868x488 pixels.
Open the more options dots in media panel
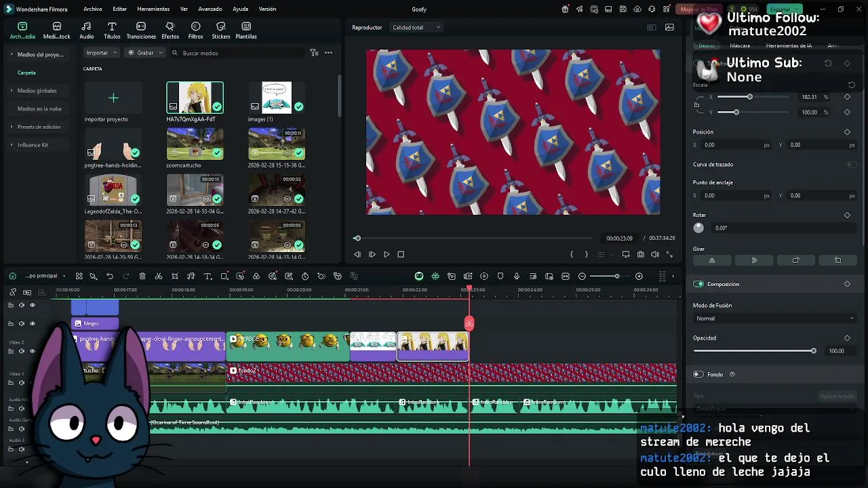pyautogui.click(x=328, y=53)
